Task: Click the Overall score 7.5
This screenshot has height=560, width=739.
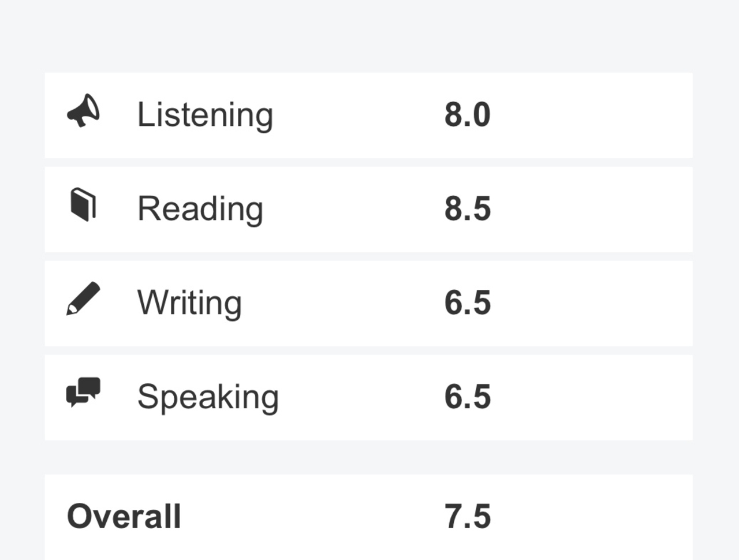Action: pos(468,516)
